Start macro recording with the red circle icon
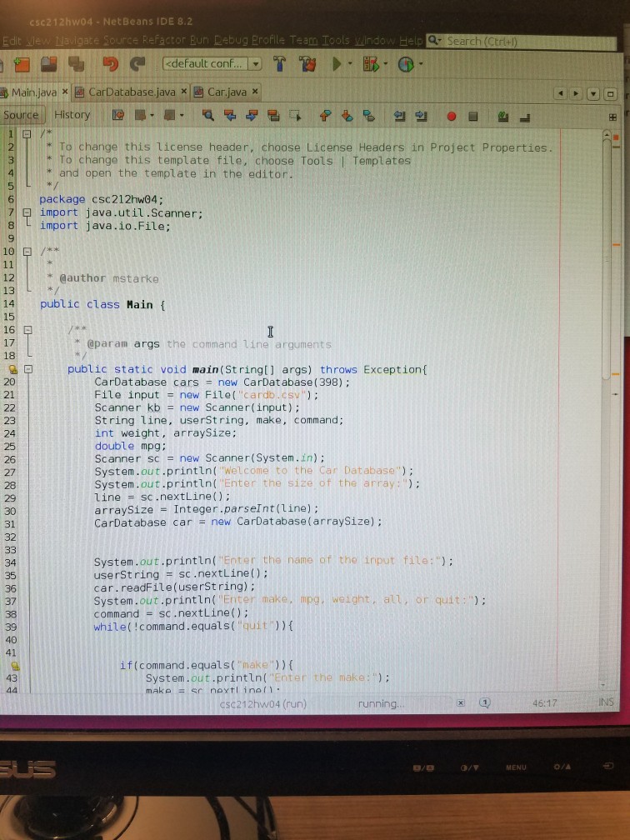Screen dimensions: 630x840 (x=451, y=116)
